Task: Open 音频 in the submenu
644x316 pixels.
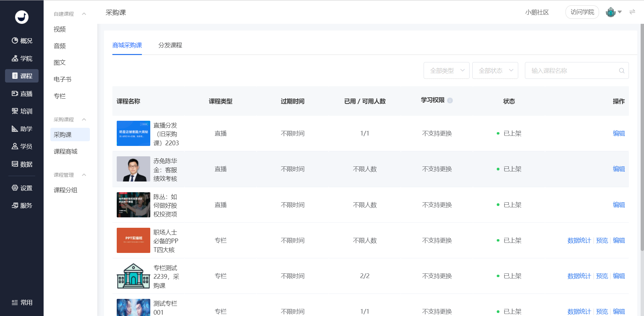Action: point(60,46)
